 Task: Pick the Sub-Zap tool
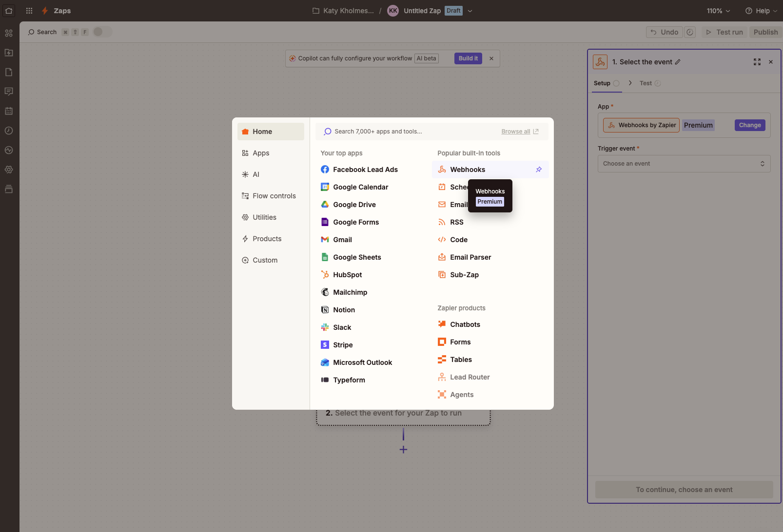490,275
